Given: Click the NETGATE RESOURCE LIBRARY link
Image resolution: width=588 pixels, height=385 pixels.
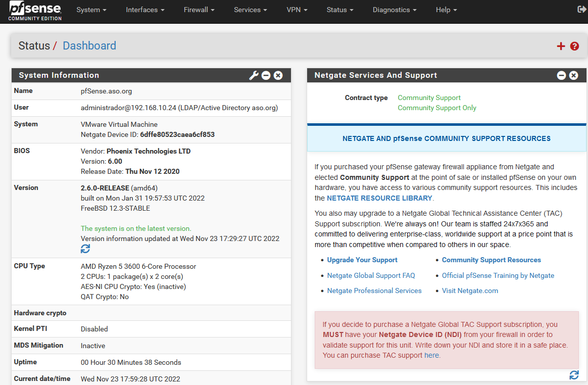Looking at the screenshot, I should tap(379, 198).
